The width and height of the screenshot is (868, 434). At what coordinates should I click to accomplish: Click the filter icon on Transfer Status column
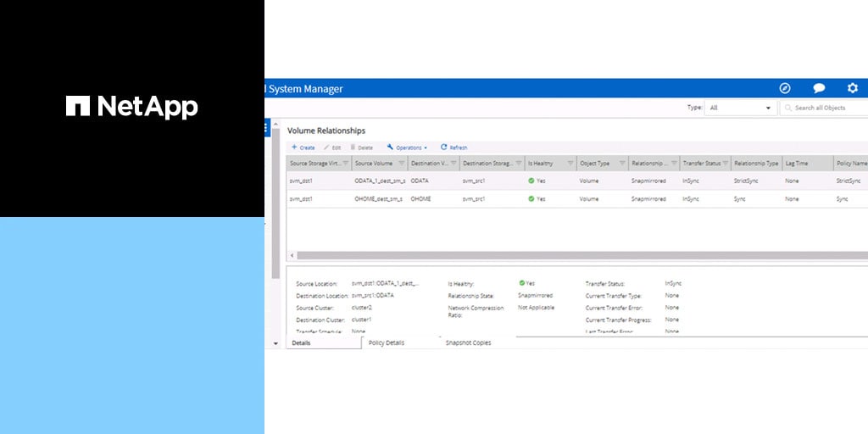point(726,163)
